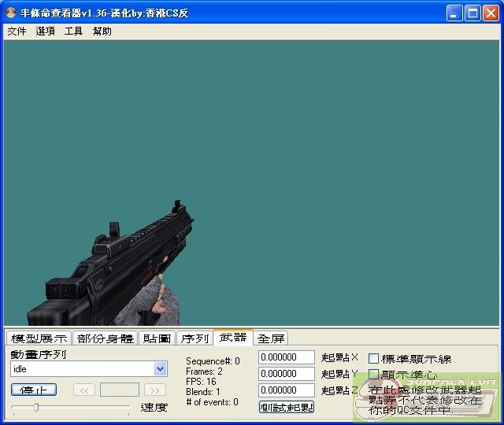
Task: Click the app icon in title bar
Action: (x=11, y=13)
